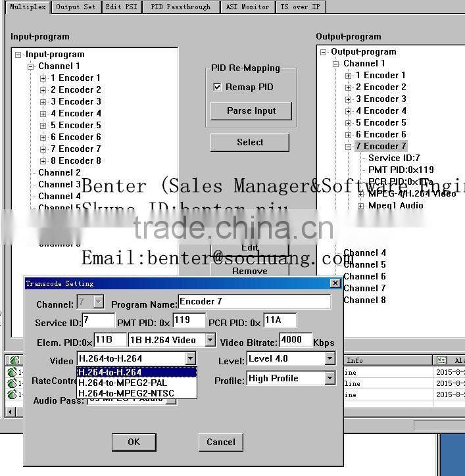
Task: Switch to the Multiplex tab
Action: [x=28, y=7]
